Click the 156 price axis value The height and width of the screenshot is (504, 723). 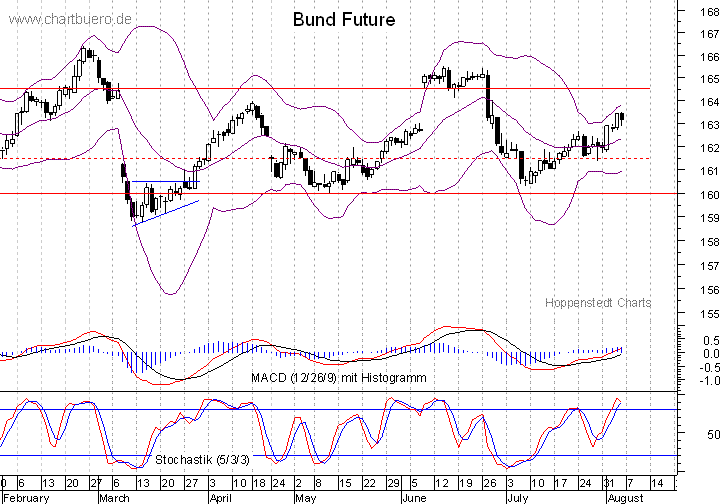pyautogui.click(x=709, y=290)
